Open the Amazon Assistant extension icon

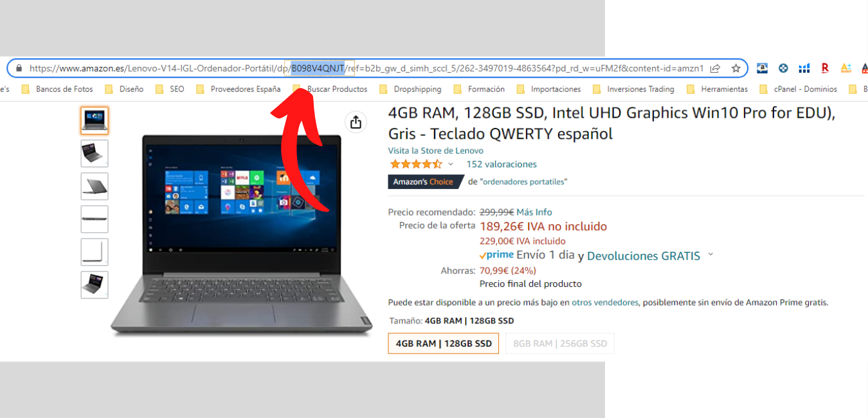pos(762,68)
